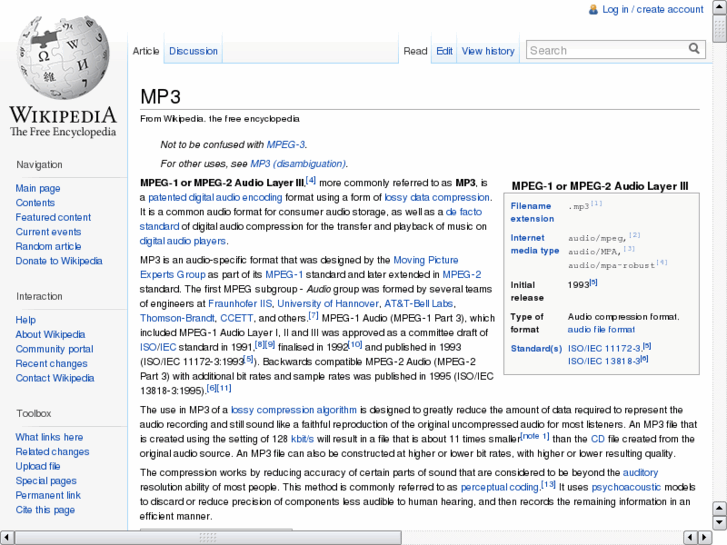
Task: Open Thomson-Brandt link
Action: 177,318
